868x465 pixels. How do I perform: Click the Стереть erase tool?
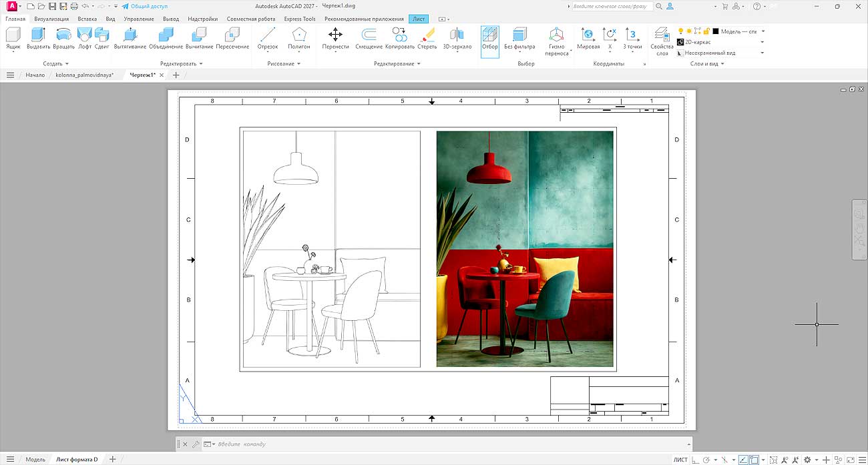point(427,39)
